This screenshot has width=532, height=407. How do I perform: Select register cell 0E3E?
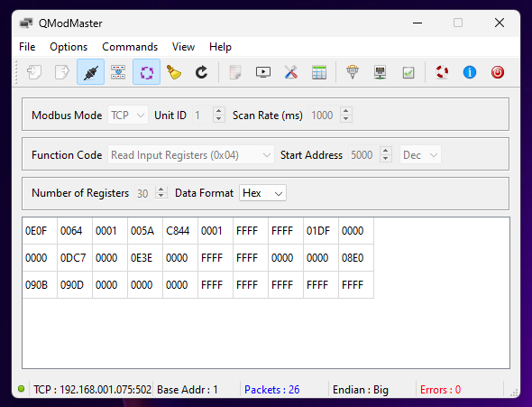pyautogui.click(x=145, y=257)
